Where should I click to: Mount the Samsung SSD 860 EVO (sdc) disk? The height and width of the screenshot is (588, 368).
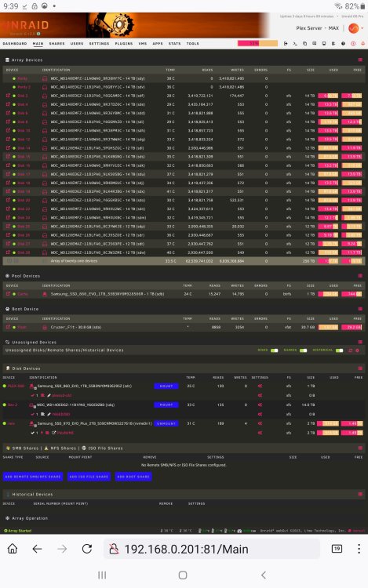166,386
